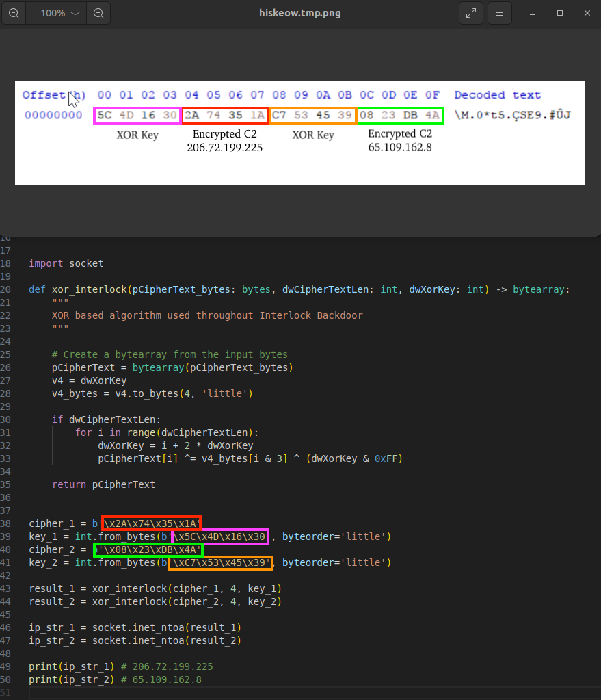Click the ip_str_1 inet_ntoa line
601x700 pixels.
point(135,627)
